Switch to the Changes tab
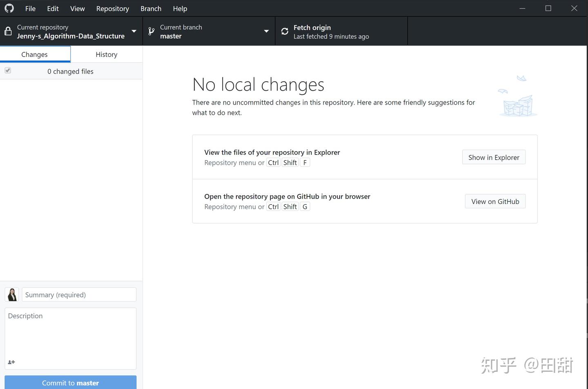This screenshot has width=588, height=389. click(x=34, y=54)
